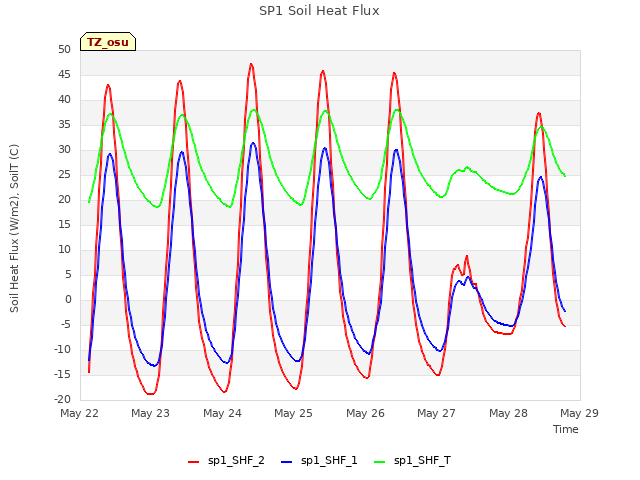Click the blue curve peak on May 24

pos(253,143)
